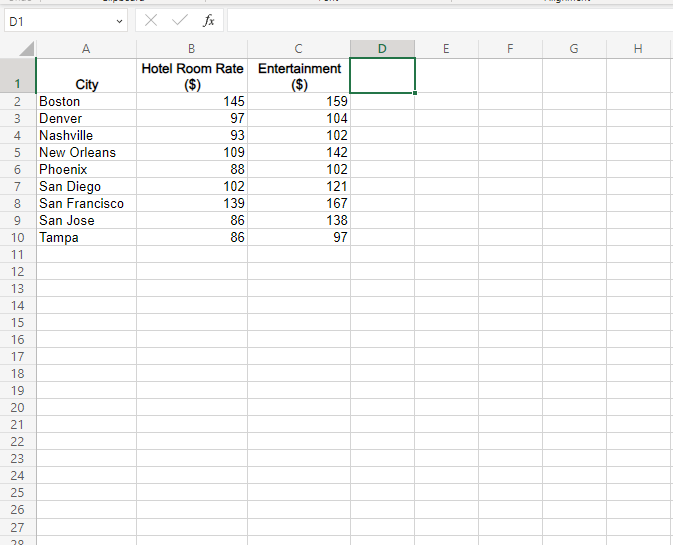Click Boston's hotel rate cell 145
Image resolution: width=673 pixels, height=545 pixels.
point(192,102)
